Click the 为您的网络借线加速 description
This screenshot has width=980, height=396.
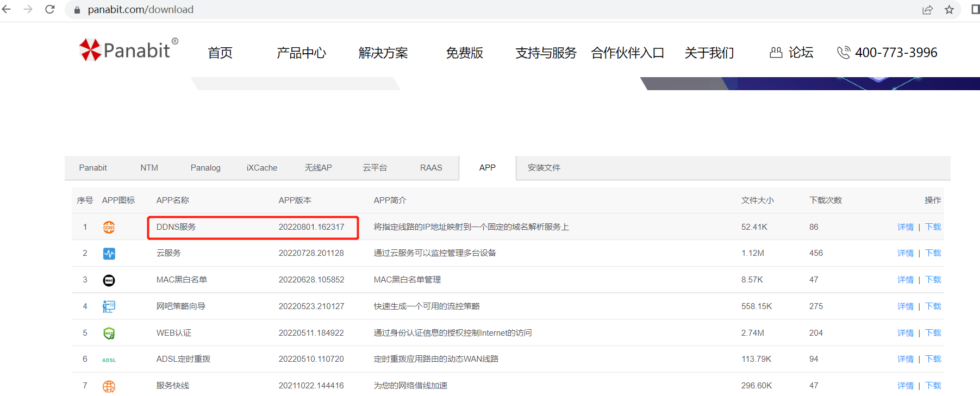(x=410, y=386)
